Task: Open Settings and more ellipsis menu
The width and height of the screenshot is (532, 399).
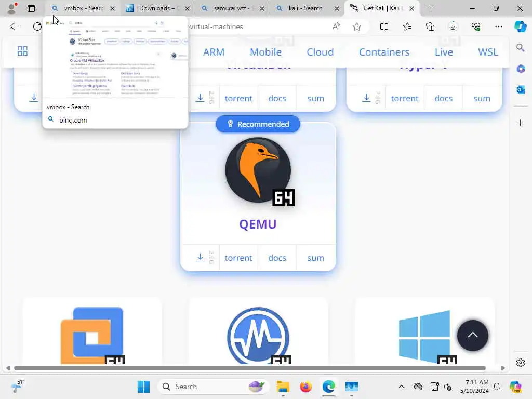Action: [x=498, y=26]
